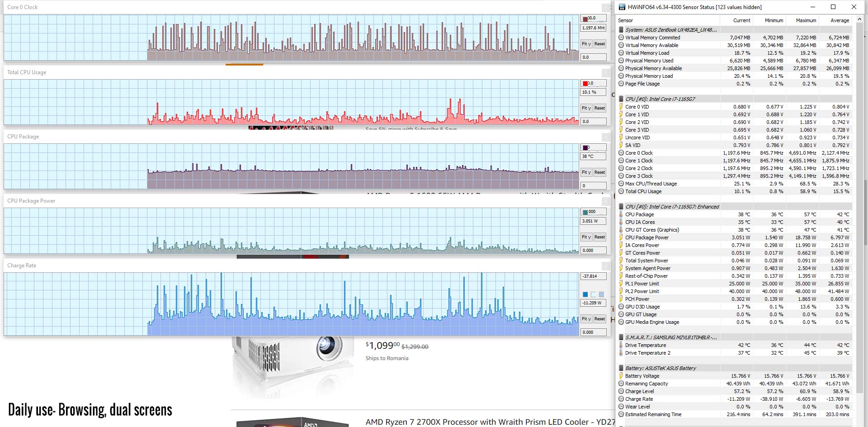Click the CPU Package temperature thermometer icon
The height and width of the screenshot is (427, 868).
tap(621, 214)
